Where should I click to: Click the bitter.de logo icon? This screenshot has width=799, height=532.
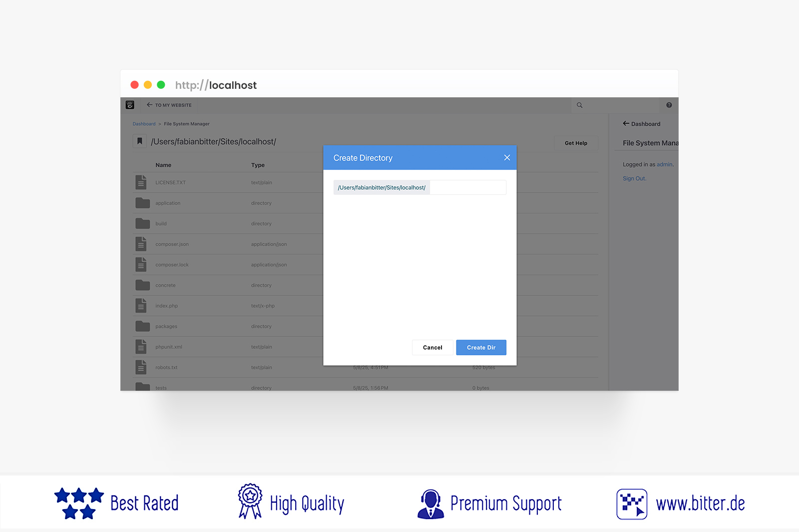point(632,504)
